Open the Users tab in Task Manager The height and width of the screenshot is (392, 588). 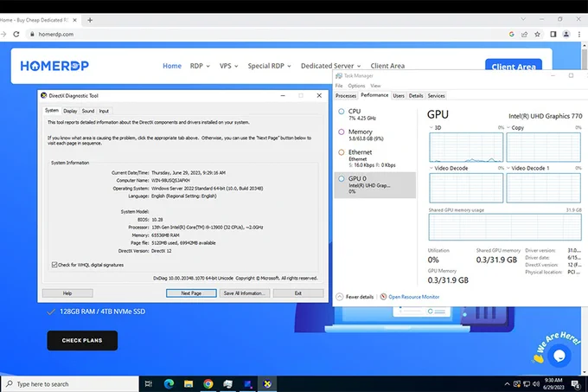(399, 96)
